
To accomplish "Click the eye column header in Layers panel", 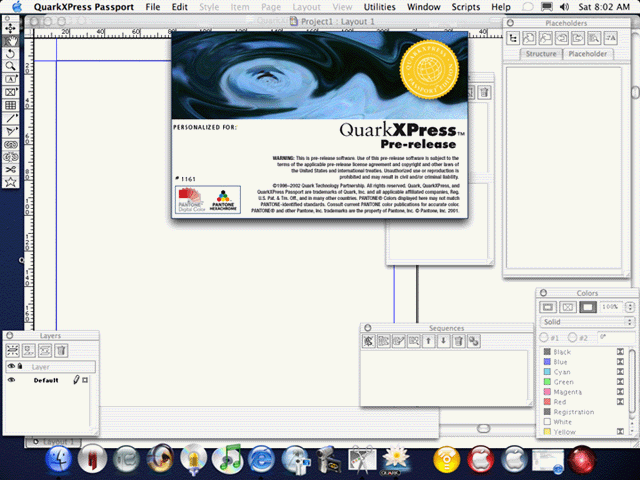I will 11,367.
